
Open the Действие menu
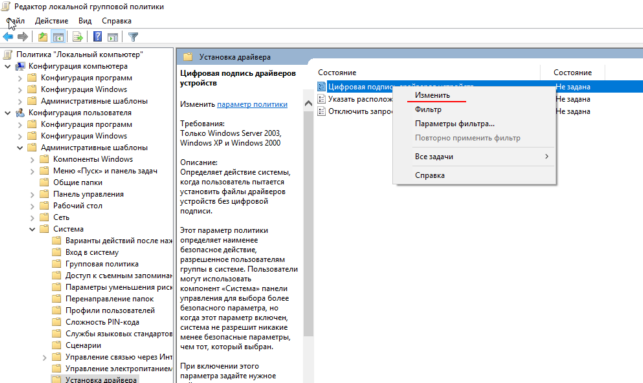(x=51, y=21)
